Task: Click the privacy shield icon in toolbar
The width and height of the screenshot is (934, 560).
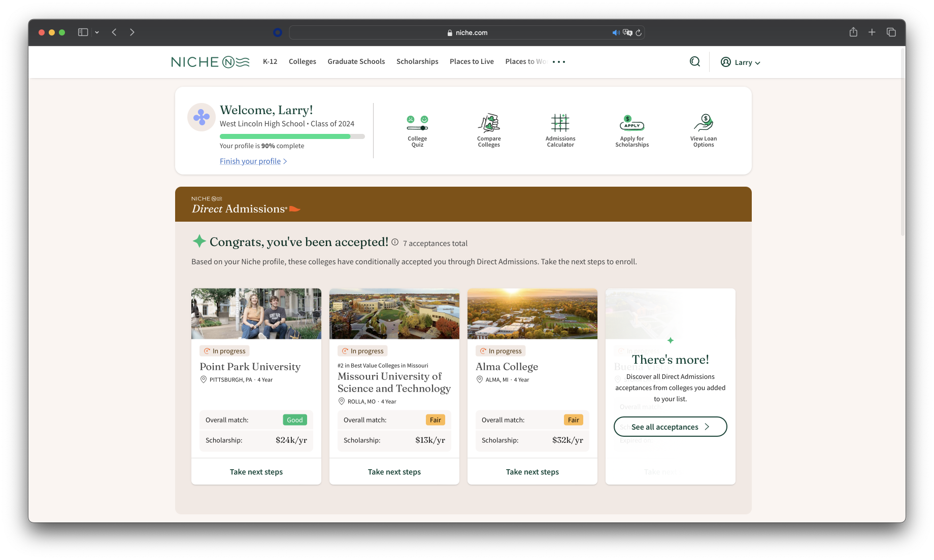Action: coord(278,32)
